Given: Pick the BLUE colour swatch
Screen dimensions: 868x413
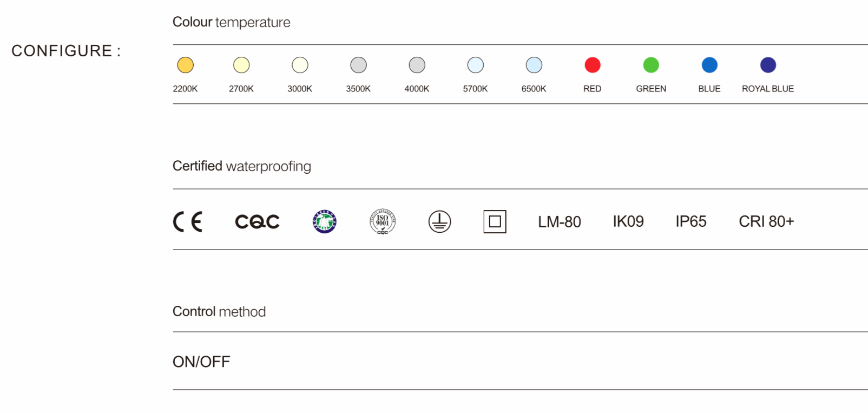Looking at the screenshot, I should point(709,65).
